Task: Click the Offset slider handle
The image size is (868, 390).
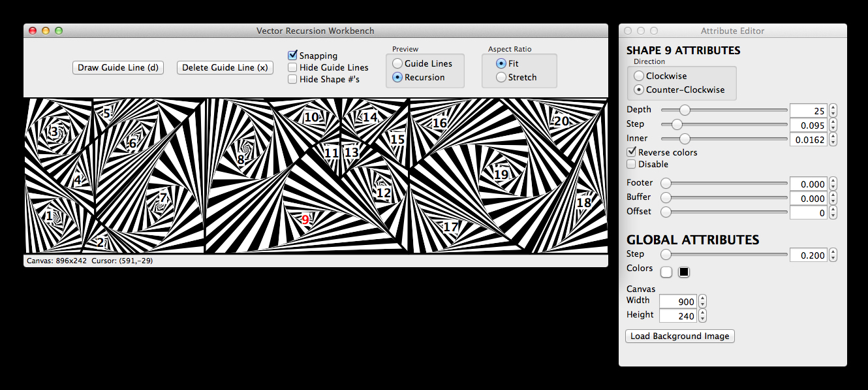Action: 666,212
